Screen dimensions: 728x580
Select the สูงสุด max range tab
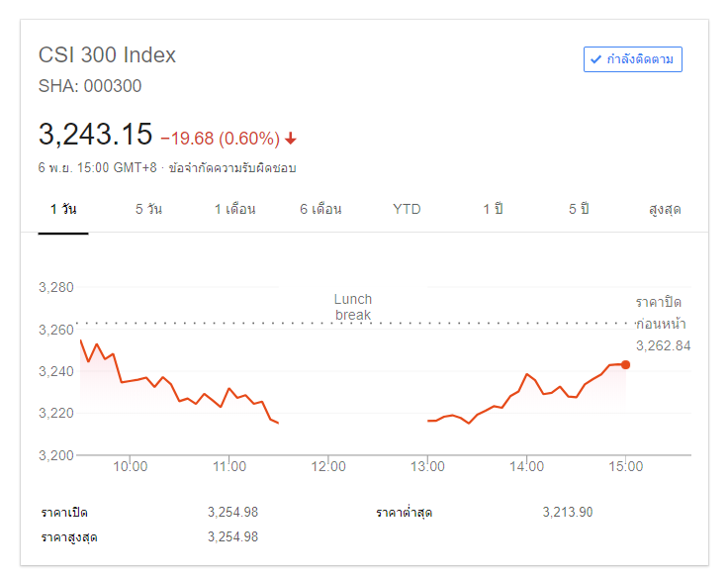(x=665, y=209)
